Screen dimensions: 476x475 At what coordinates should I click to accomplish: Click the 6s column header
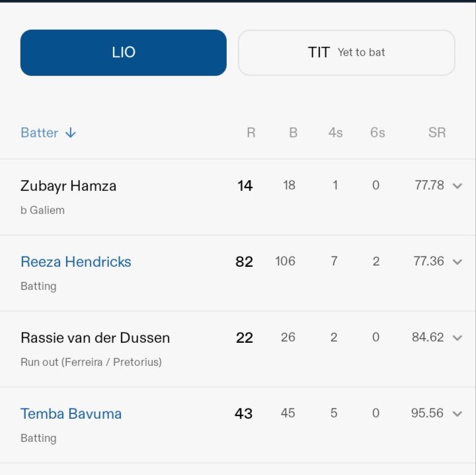[x=377, y=133]
